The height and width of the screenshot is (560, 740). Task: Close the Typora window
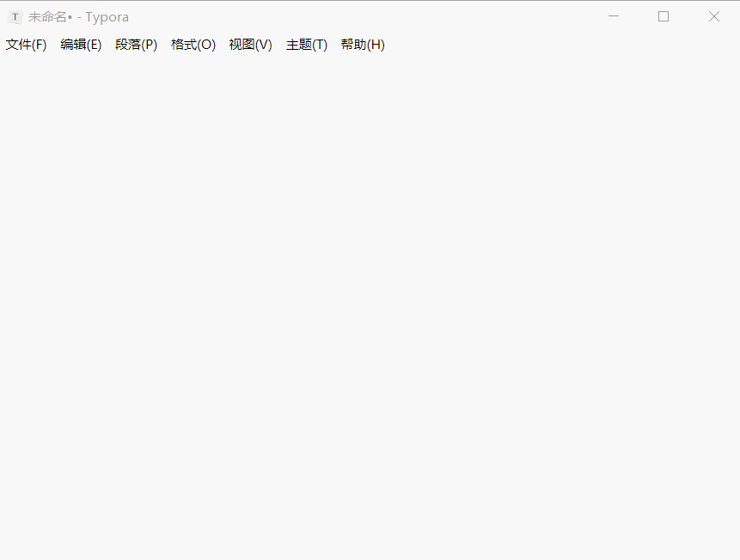tap(714, 16)
